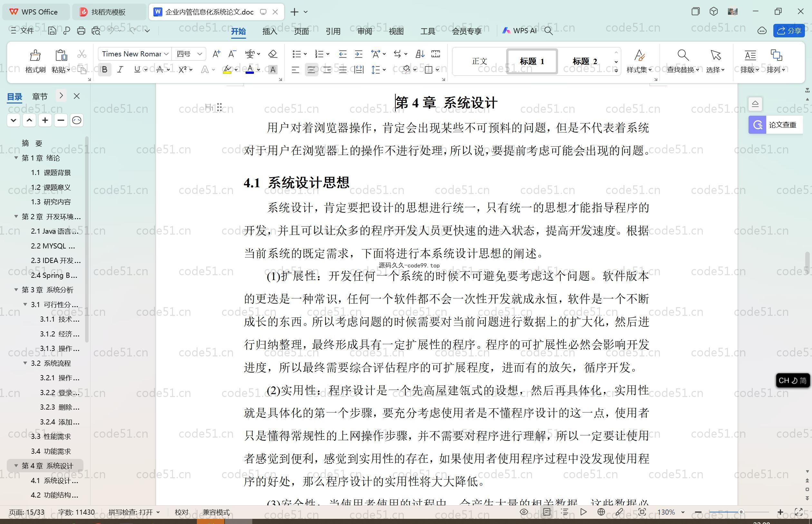Screen dimensions: 812x524
Task: Click the yellow highlight color button
Action: 227,70
